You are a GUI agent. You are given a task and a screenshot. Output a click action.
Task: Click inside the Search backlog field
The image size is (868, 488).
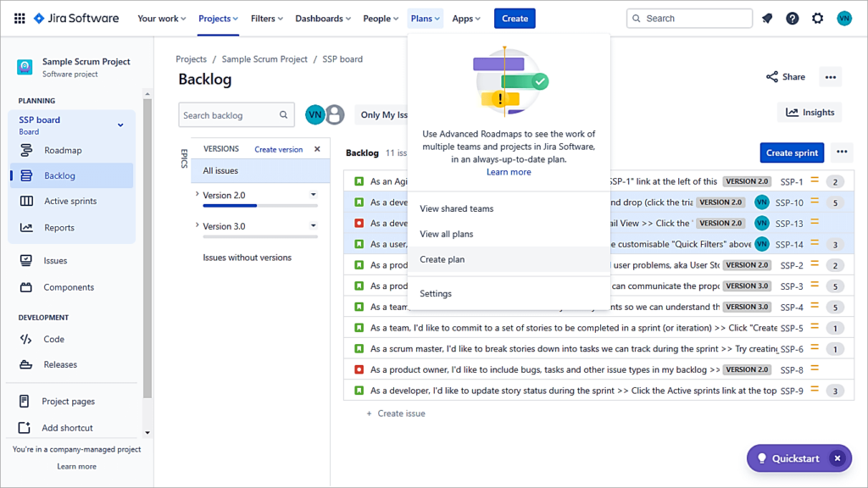pyautogui.click(x=229, y=114)
